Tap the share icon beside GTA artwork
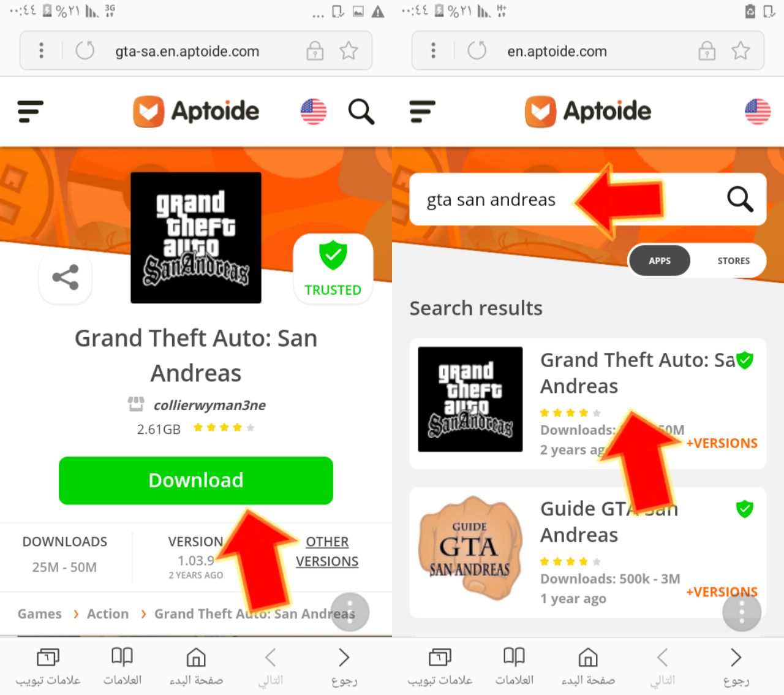The image size is (784, 695). (x=66, y=278)
